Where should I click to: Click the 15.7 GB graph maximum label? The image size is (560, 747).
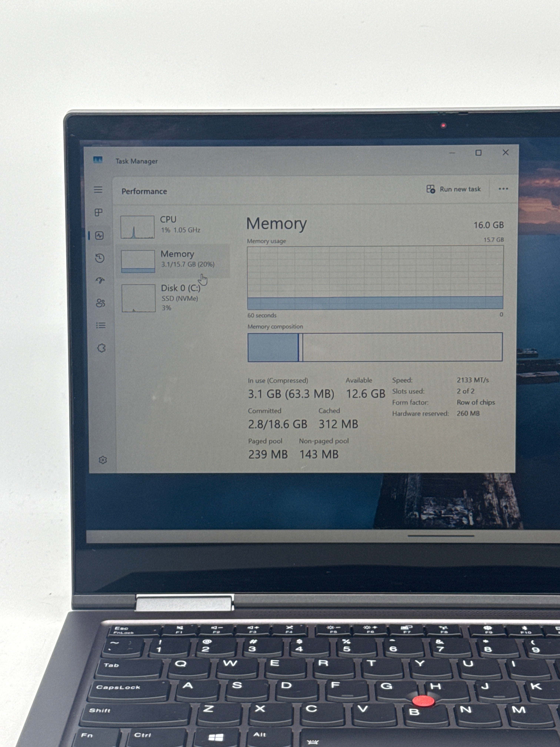coord(494,239)
